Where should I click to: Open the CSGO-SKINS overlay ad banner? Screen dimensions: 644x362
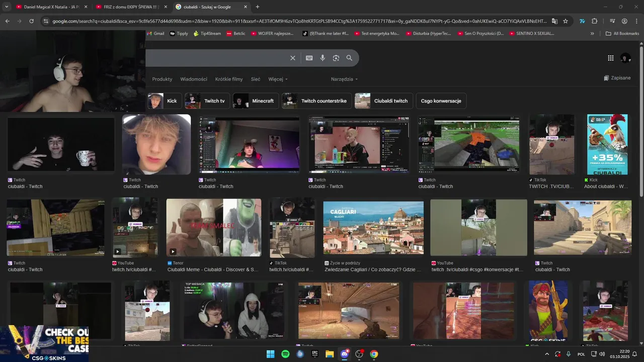click(44, 343)
